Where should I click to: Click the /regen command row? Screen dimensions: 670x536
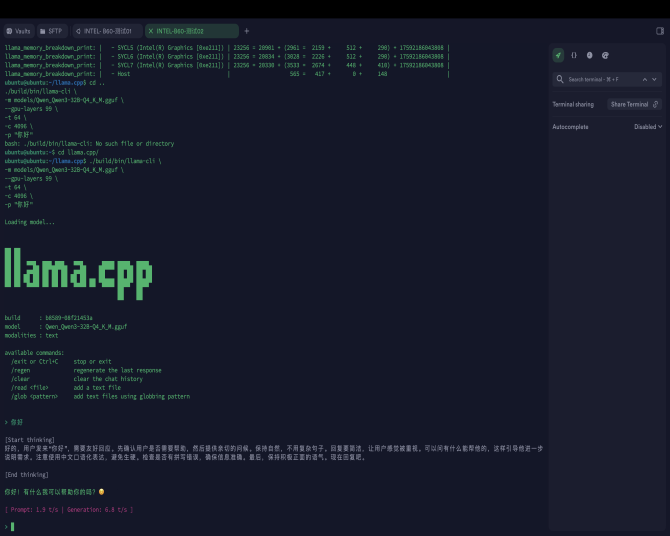coord(86,370)
